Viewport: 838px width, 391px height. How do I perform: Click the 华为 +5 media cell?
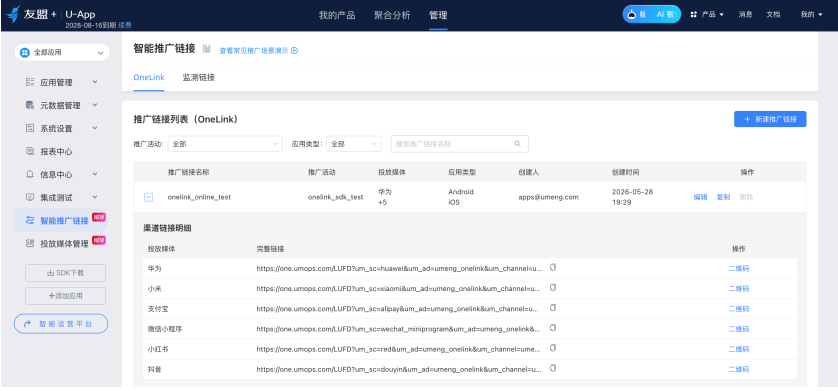point(385,197)
